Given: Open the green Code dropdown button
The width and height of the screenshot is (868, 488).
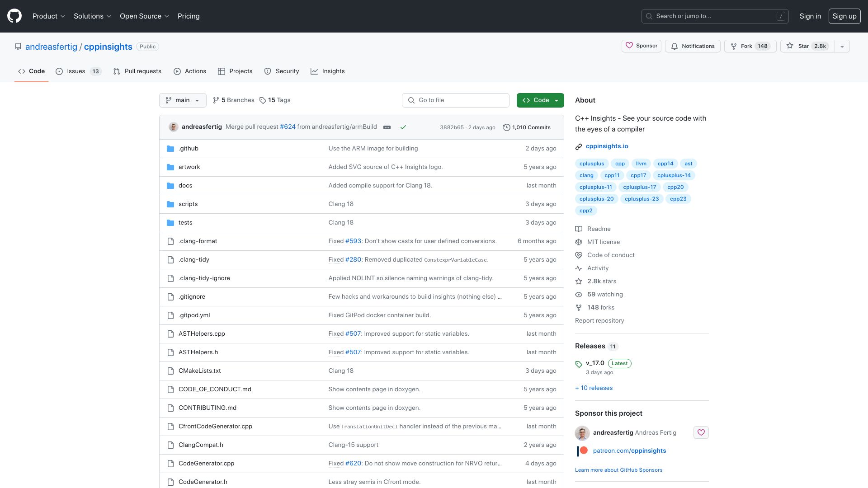Looking at the screenshot, I should [540, 100].
